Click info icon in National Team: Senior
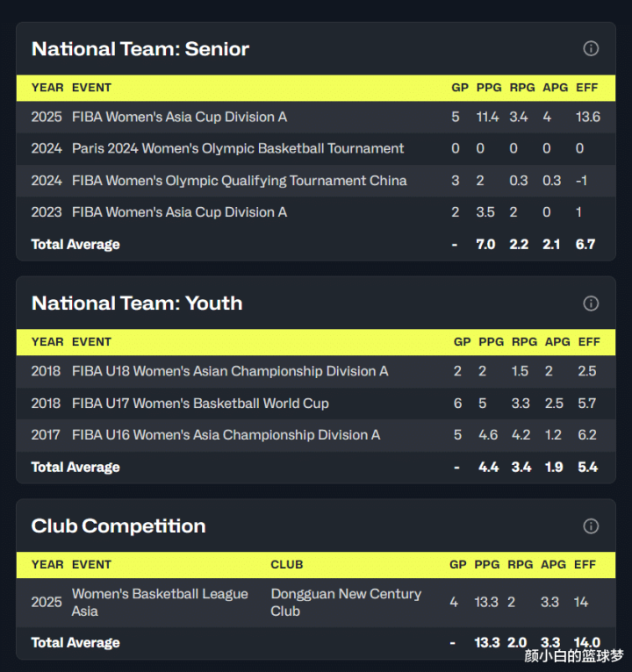632x672 pixels. pyautogui.click(x=591, y=48)
